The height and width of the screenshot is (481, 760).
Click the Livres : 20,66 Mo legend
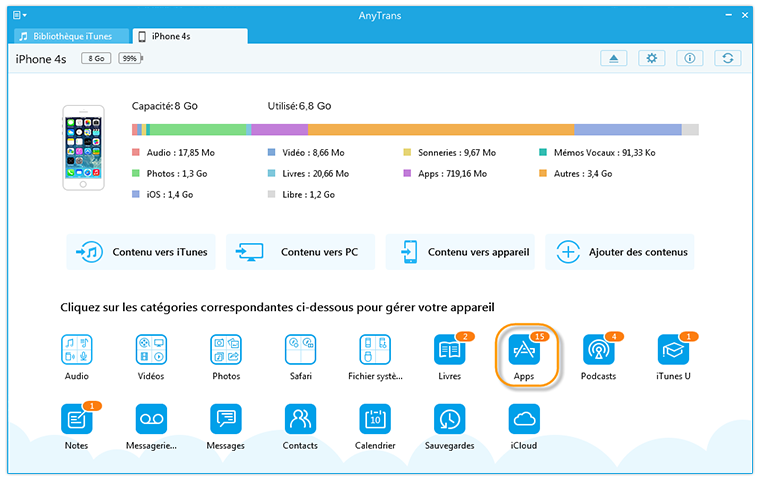point(308,174)
